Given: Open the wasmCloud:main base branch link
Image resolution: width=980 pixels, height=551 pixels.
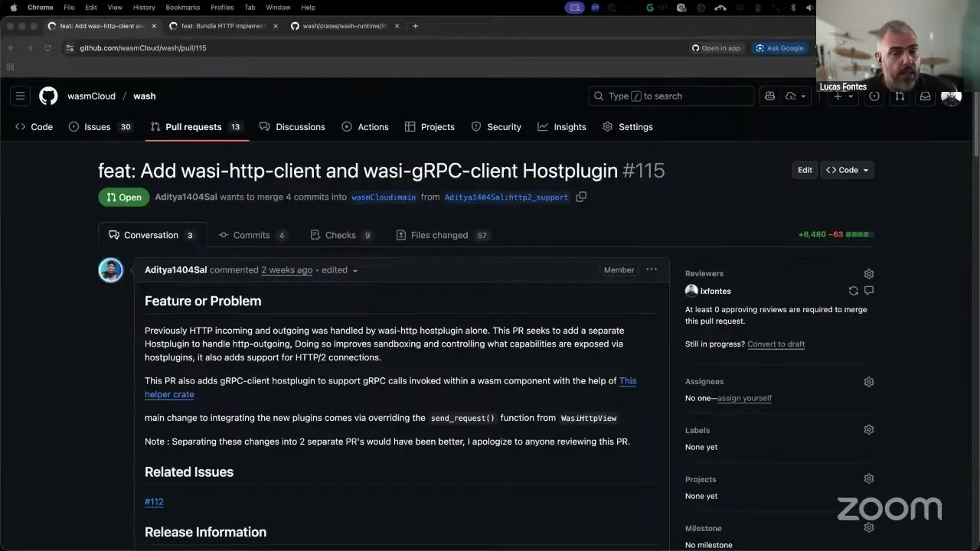Looking at the screenshot, I should coord(384,197).
